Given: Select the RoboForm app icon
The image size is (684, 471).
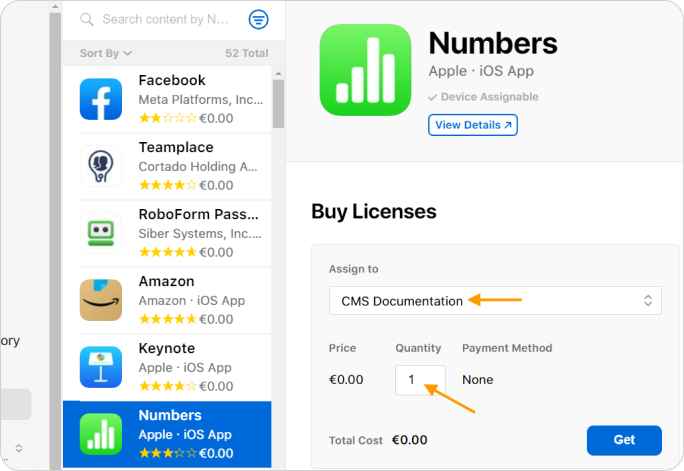Looking at the screenshot, I should point(101,233).
